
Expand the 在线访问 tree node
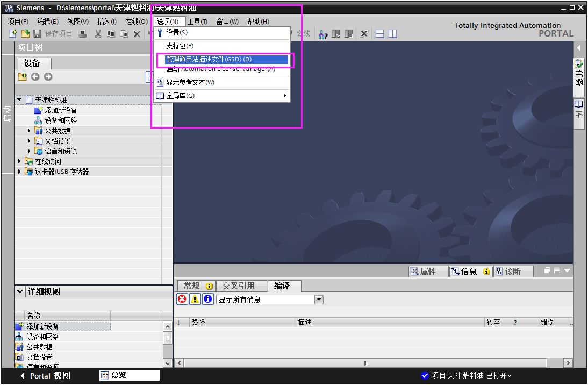20,161
